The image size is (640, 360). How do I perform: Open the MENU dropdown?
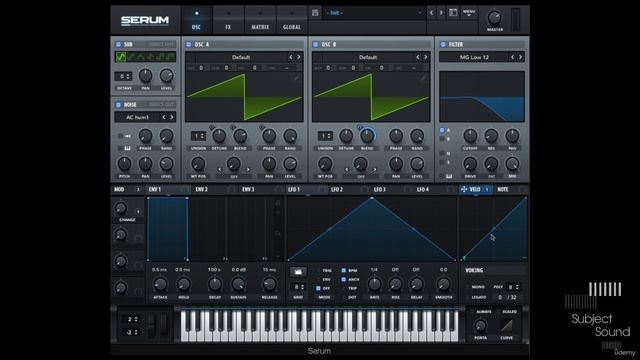point(469,13)
